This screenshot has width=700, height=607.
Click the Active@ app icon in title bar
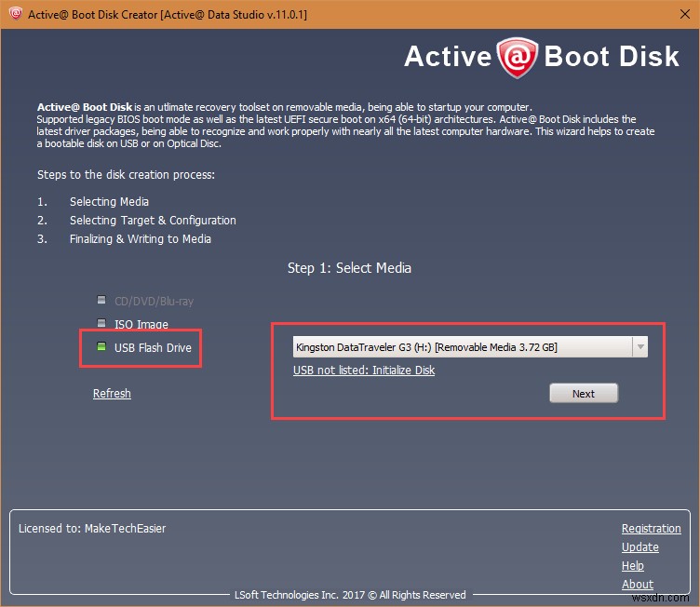coord(15,14)
